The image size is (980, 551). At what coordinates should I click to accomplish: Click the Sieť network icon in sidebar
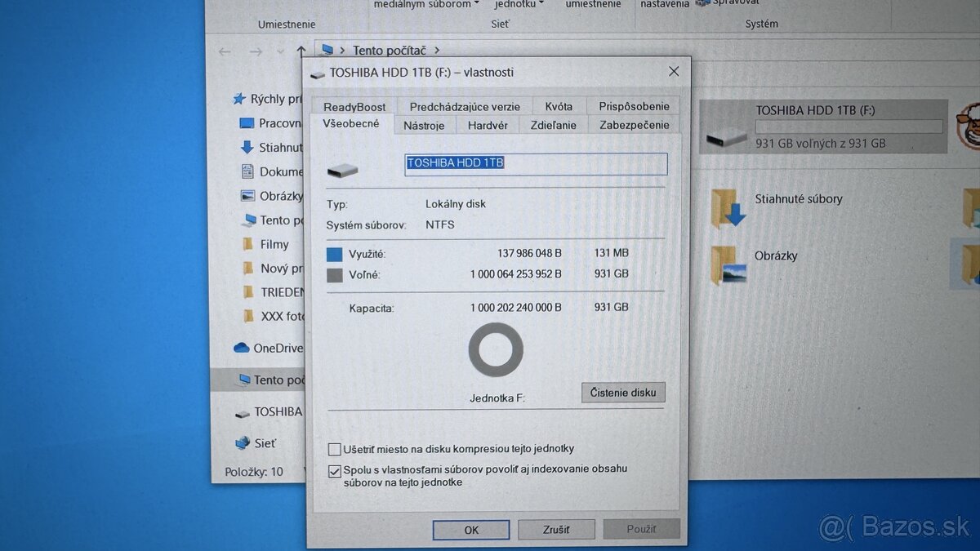(x=244, y=442)
